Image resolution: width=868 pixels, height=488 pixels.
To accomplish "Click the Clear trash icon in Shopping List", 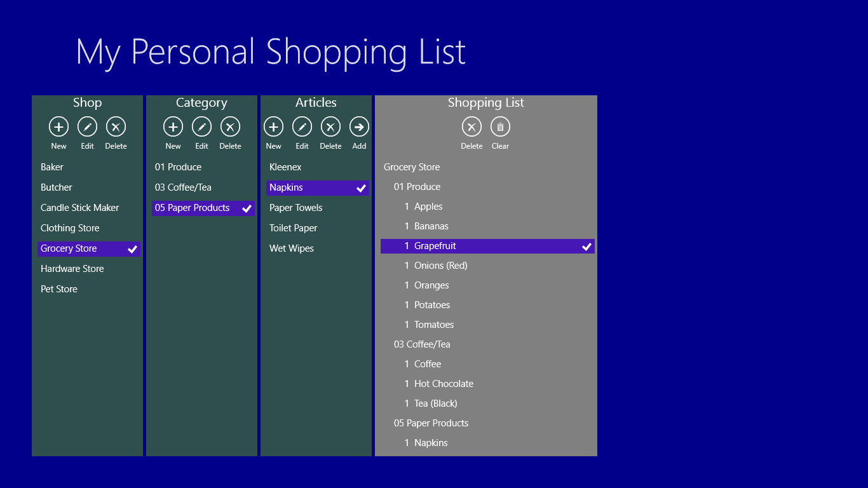I will (500, 127).
